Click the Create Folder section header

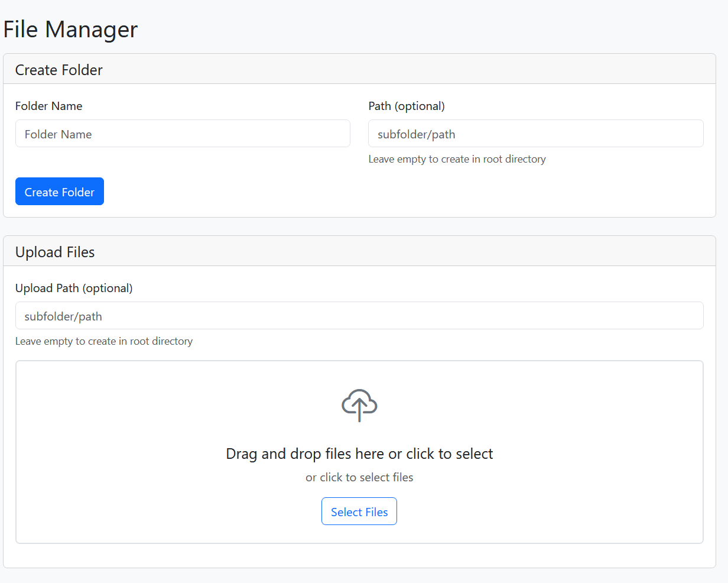click(x=58, y=70)
